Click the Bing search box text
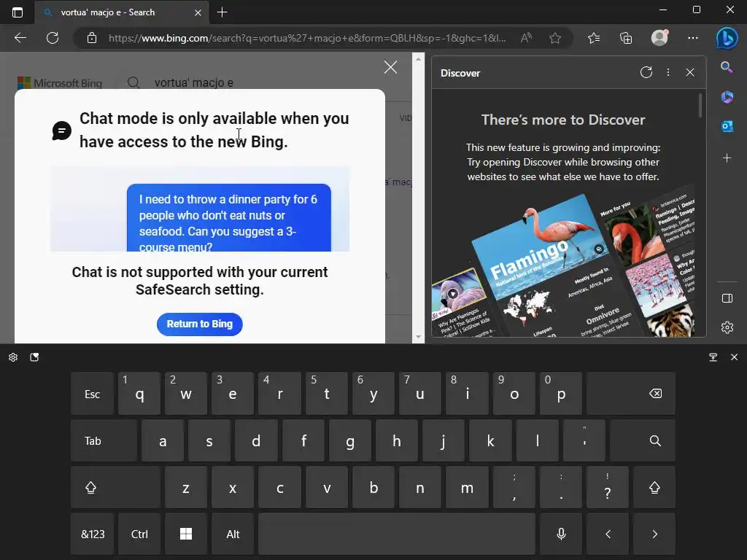747x560 pixels. 194,83
